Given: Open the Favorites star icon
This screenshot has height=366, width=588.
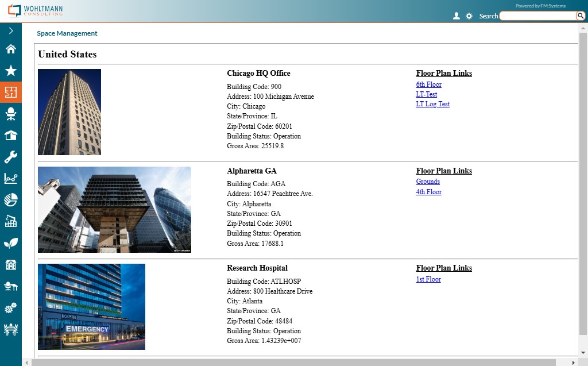Looking at the screenshot, I should pyautogui.click(x=11, y=71).
